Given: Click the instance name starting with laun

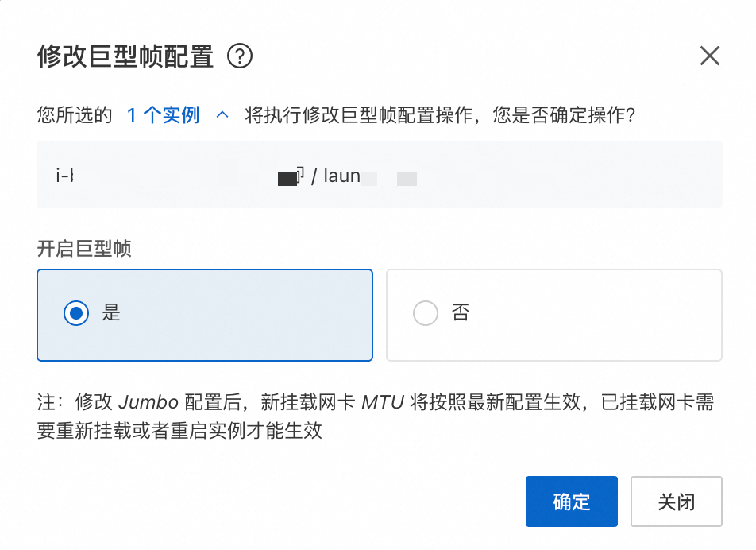Looking at the screenshot, I should point(342,176).
